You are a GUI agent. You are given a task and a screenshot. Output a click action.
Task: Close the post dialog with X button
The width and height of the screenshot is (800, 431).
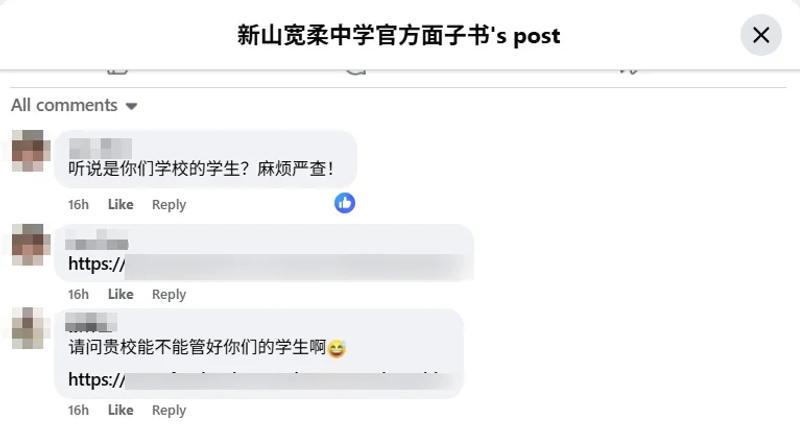click(x=761, y=35)
